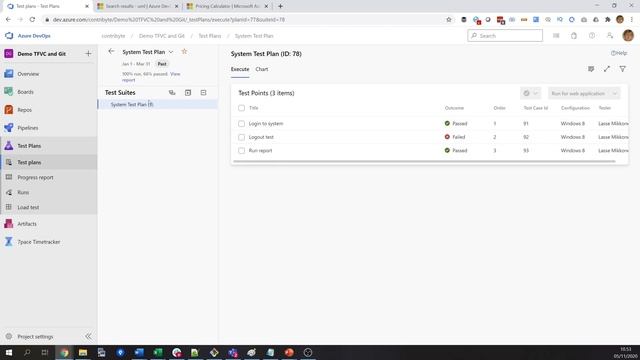
Task: Collapse the sidebar with double chevron
Action: coord(88,336)
